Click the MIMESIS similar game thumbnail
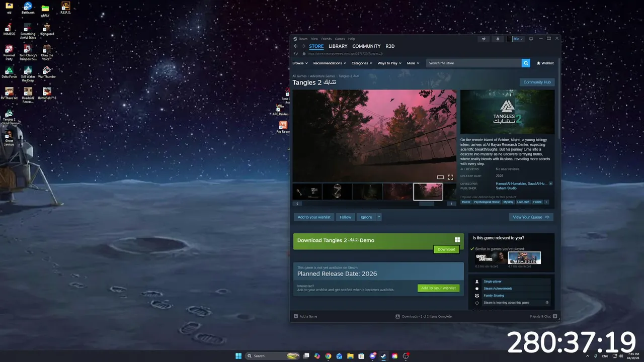644x362 pixels. point(524,258)
